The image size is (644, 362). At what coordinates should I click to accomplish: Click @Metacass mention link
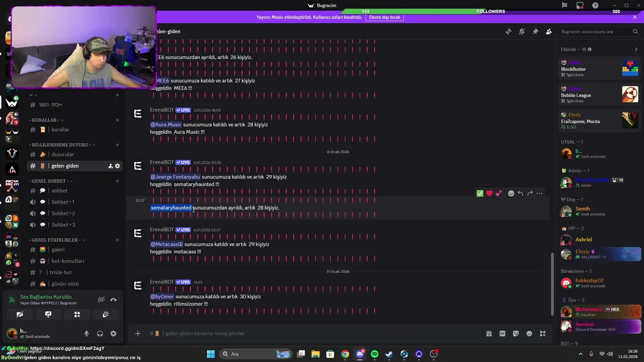click(x=167, y=244)
